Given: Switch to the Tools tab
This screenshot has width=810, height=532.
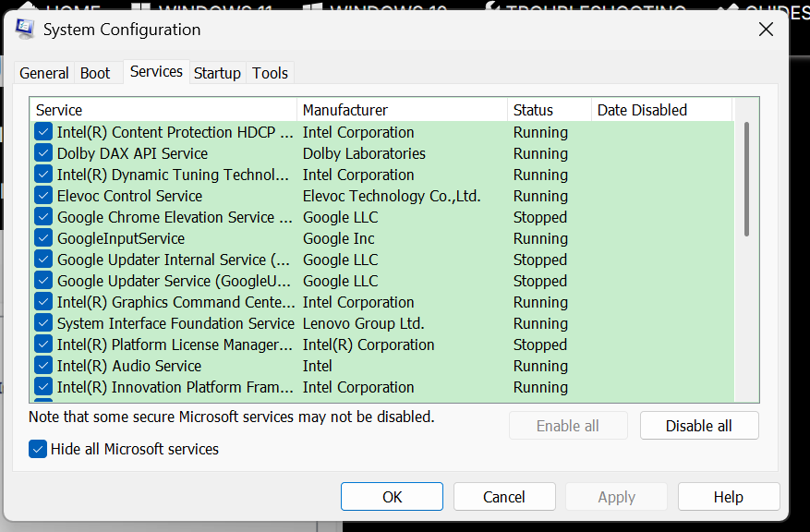Looking at the screenshot, I should click(x=270, y=72).
